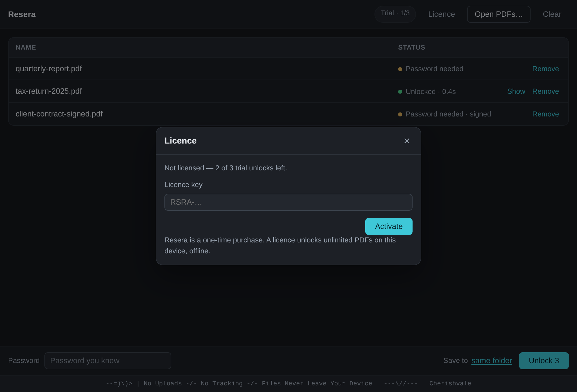Click the Unlock 3 button
This screenshot has height=392, width=577.
click(x=544, y=361)
